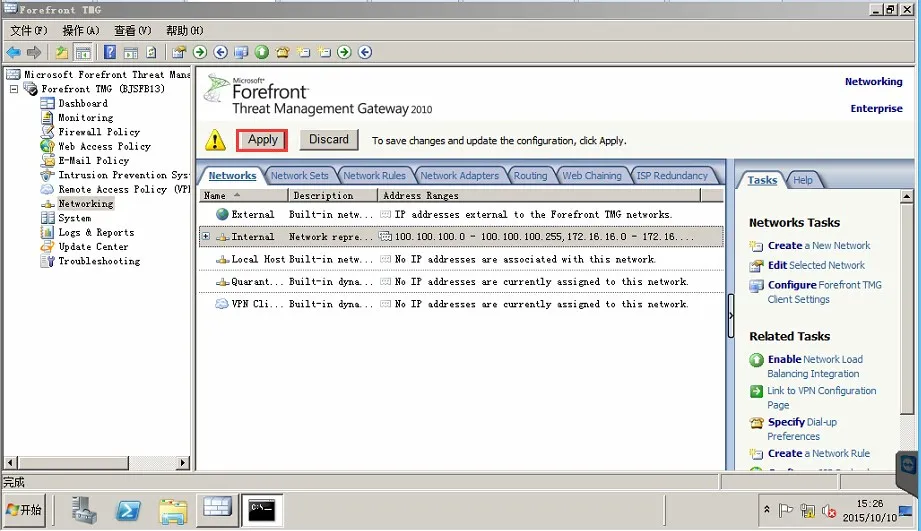Select E-Mail Policy in console tree
Viewport: 921px width, 531px height.
[93, 160]
